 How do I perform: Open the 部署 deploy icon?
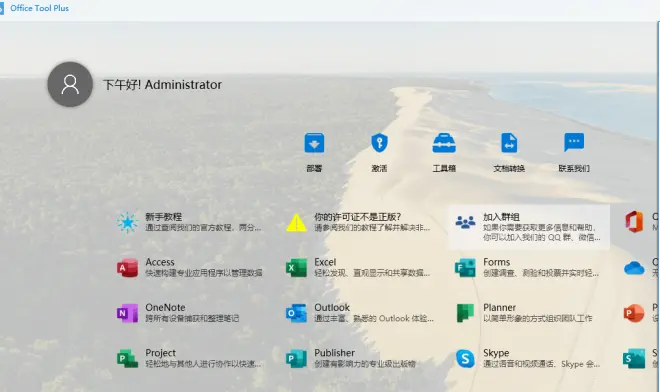pyautogui.click(x=314, y=143)
